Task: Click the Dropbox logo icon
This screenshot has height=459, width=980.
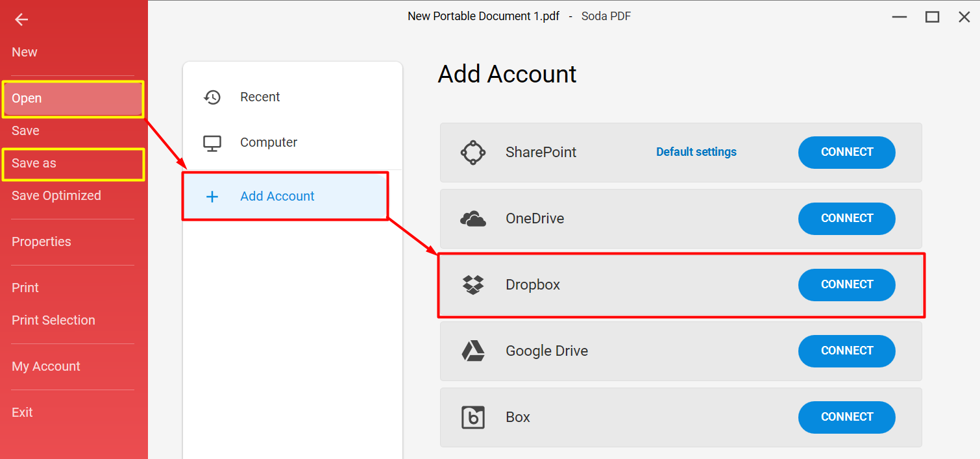Action: pos(473,285)
